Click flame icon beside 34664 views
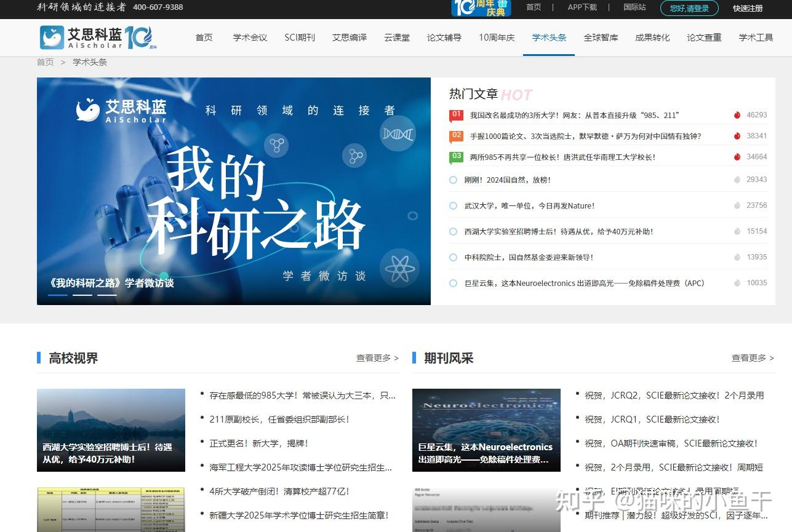Image resolution: width=792 pixels, height=532 pixels. coord(737,157)
